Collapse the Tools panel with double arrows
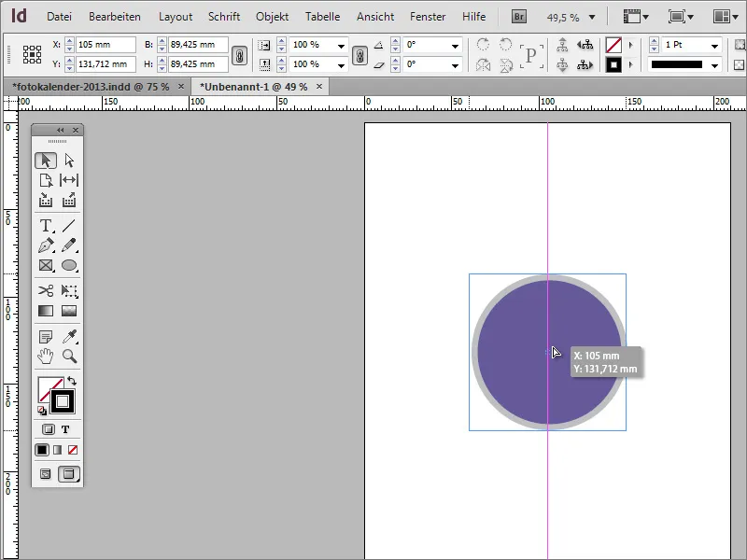The width and height of the screenshot is (747, 560). click(x=60, y=130)
